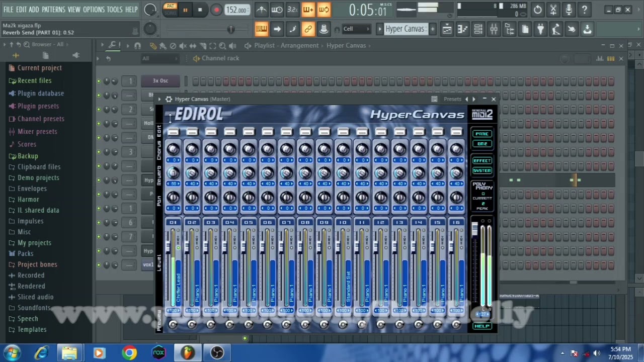Click the Reverb knob for part 01
Screen dimensions: 644x362
coord(173,173)
